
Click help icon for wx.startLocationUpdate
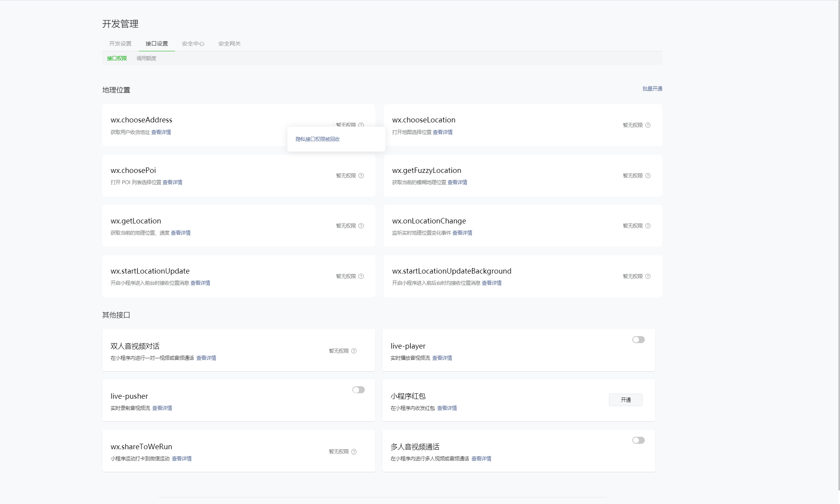coord(361,276)
